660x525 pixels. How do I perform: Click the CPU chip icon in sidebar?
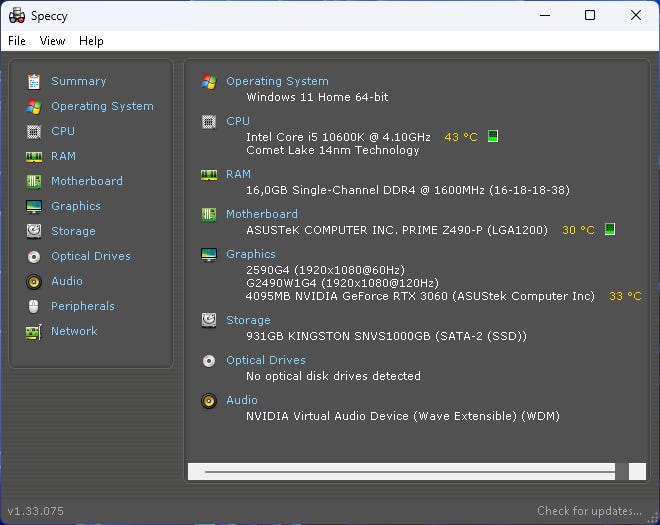pyautogui.click(x=34, y=132)
